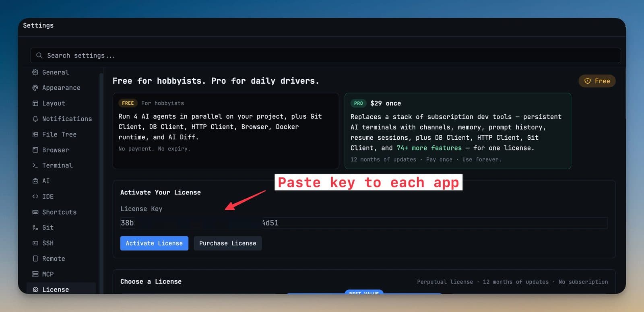Click the License badge icon in sidebar
Viewport: 644px width, 312px height.
point(35,289)
